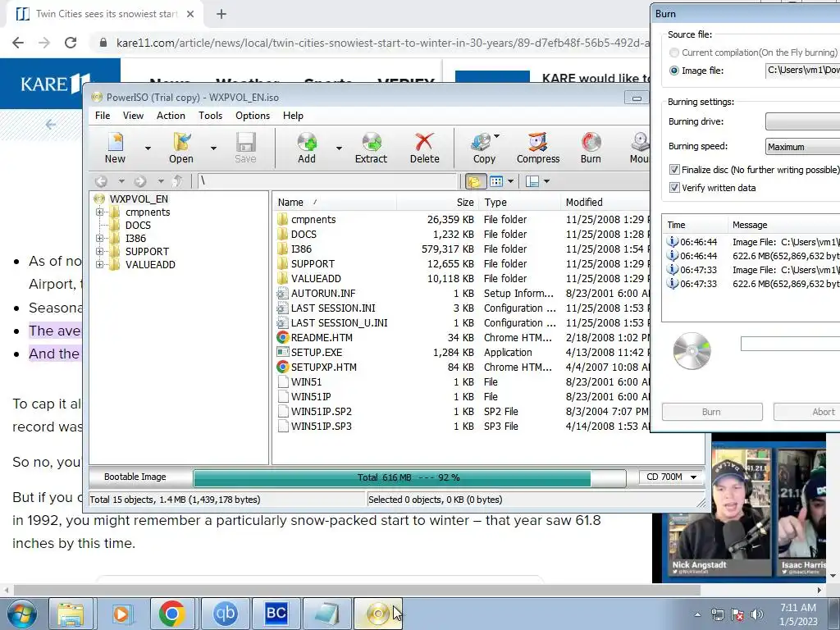The image size is (840, 630).
Task: Open the Options menu in PowerISO
Action: tap(253, 116)
